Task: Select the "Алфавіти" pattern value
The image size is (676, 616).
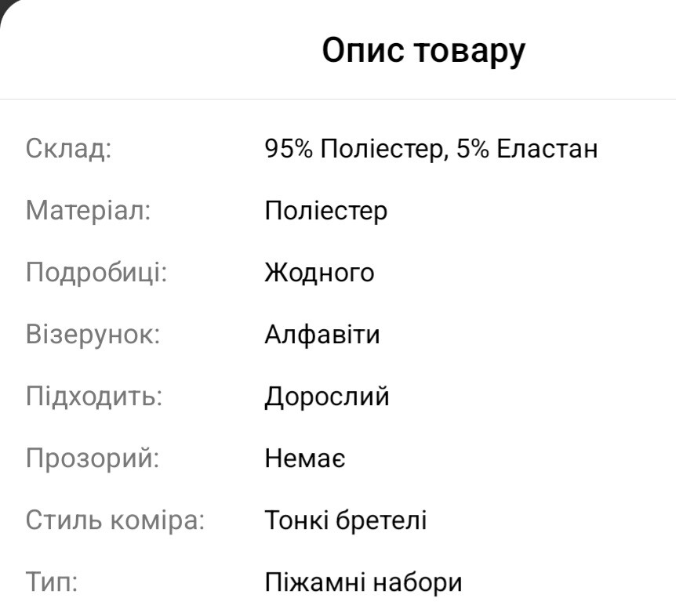Action: click(x=322, y=335)
